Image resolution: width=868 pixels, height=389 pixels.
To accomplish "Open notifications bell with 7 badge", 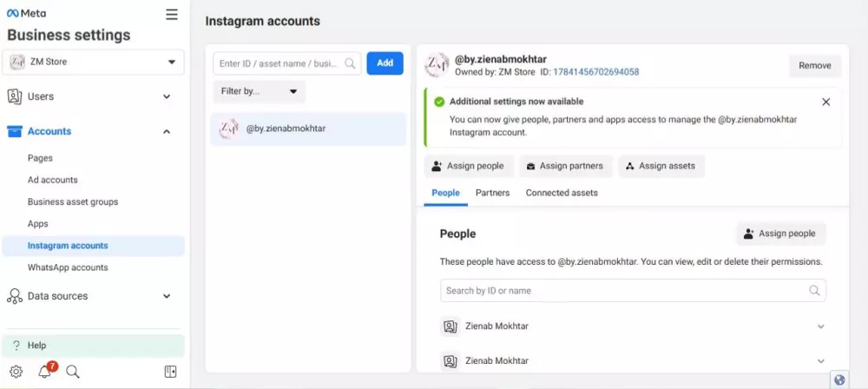I will (x=45, y=372).
